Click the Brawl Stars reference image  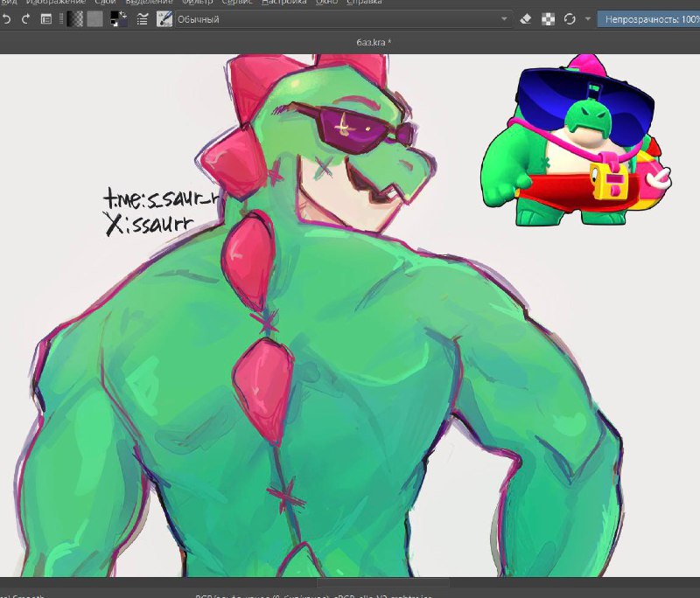click(576, 141)
